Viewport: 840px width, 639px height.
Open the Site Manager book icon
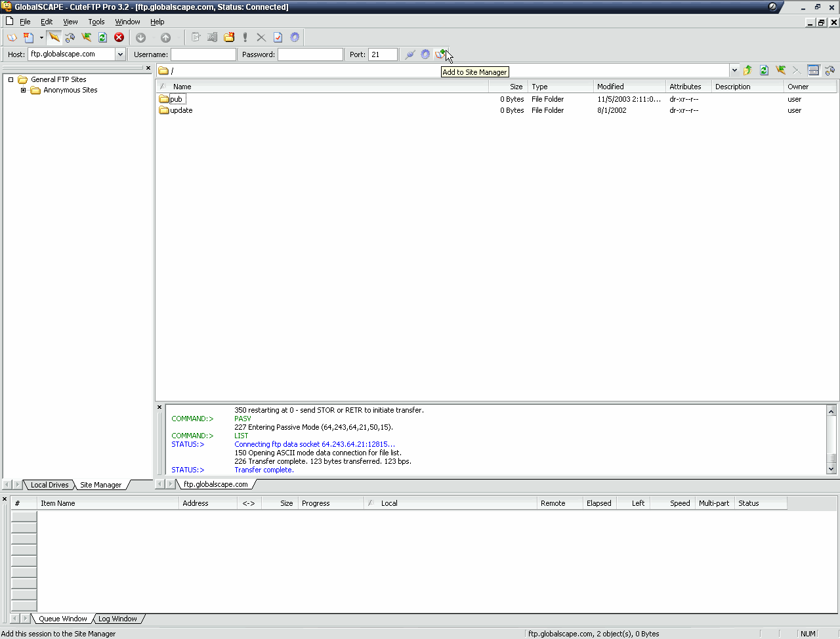click(x=12, y=37)
